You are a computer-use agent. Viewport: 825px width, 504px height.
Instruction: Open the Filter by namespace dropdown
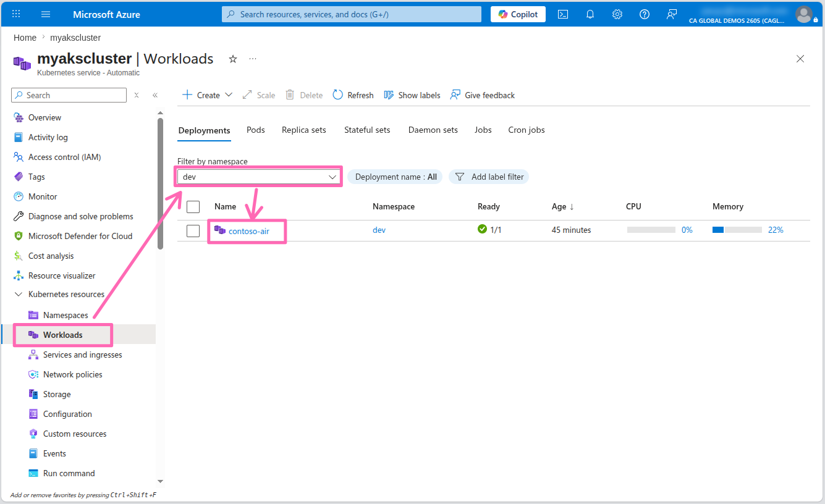point(259,177)
